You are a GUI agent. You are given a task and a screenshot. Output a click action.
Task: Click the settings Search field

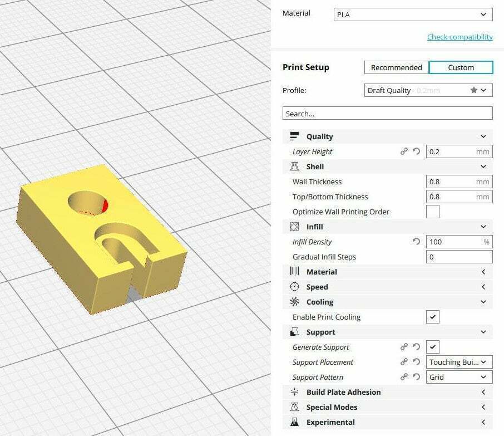[387, 113]
